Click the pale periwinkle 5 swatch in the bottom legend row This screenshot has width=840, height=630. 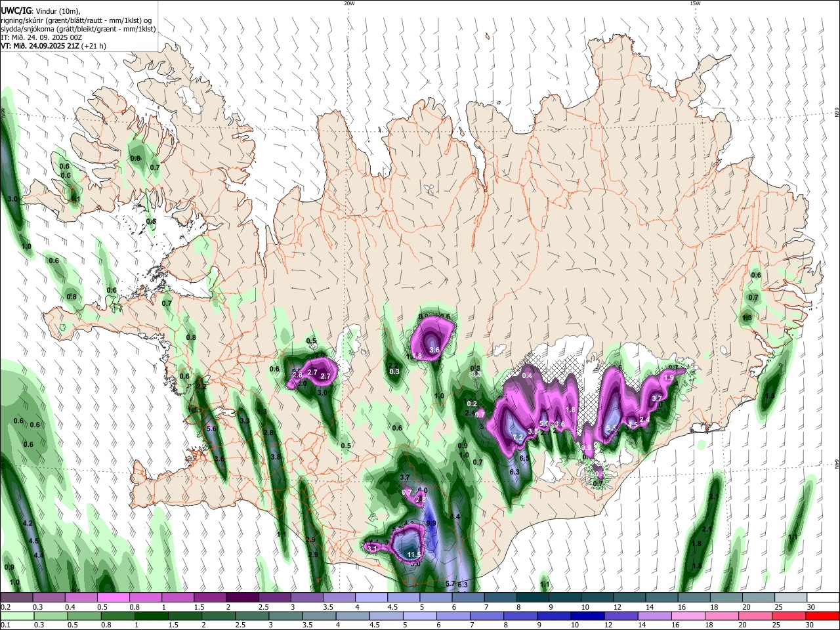tap(420, 616)
